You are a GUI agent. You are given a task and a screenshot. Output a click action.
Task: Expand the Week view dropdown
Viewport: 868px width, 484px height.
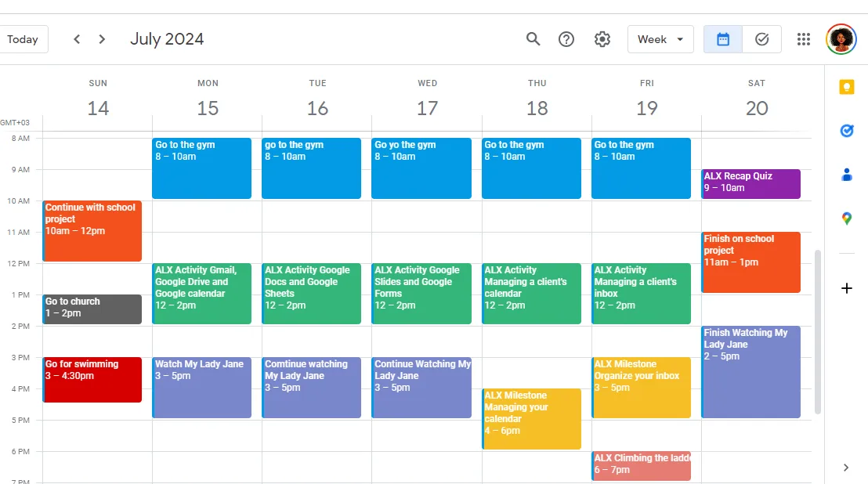pos(660,39)
